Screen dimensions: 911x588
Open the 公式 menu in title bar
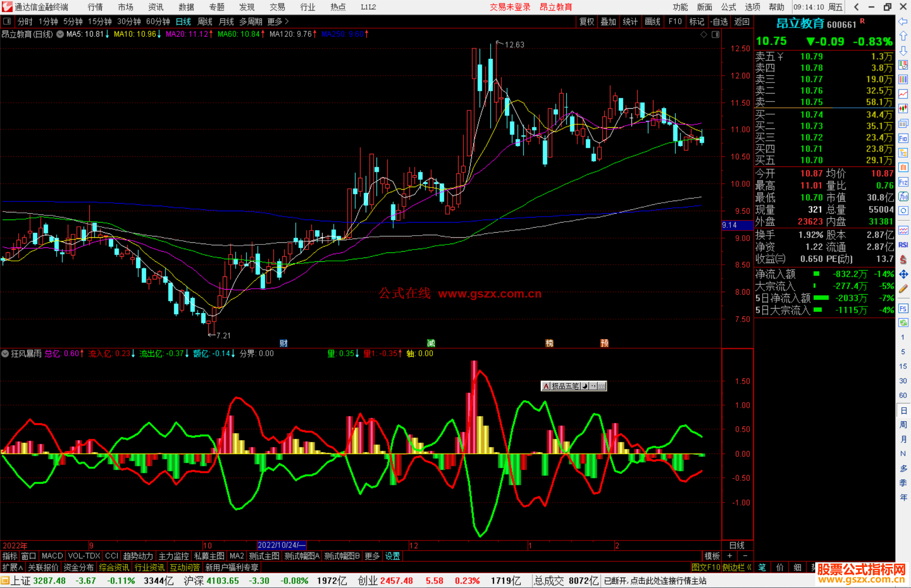pos(728,7)
